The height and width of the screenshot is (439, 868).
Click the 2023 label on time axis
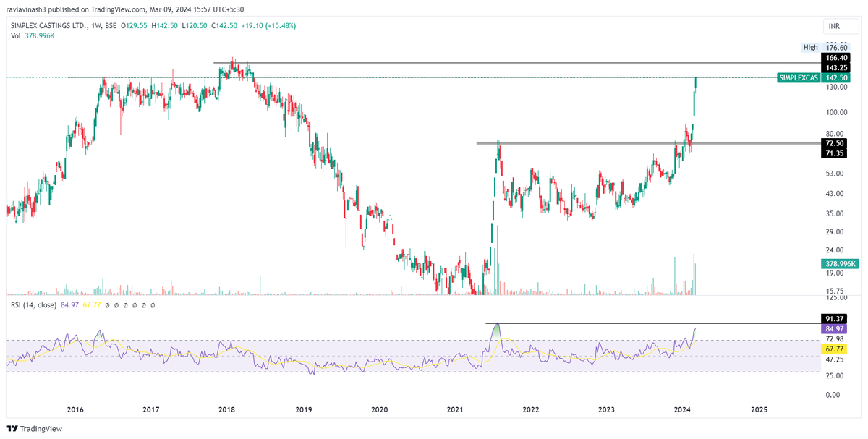pyautogui.click(x=607, y=409)
